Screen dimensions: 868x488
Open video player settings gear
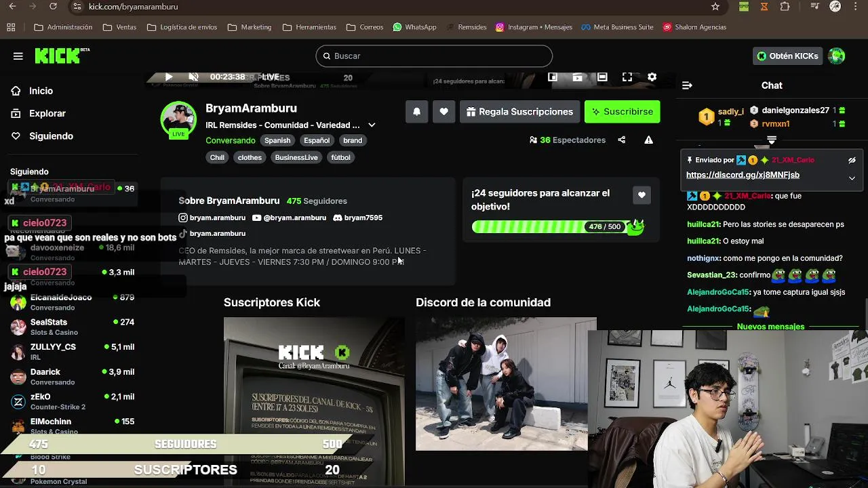pos(652,77)
